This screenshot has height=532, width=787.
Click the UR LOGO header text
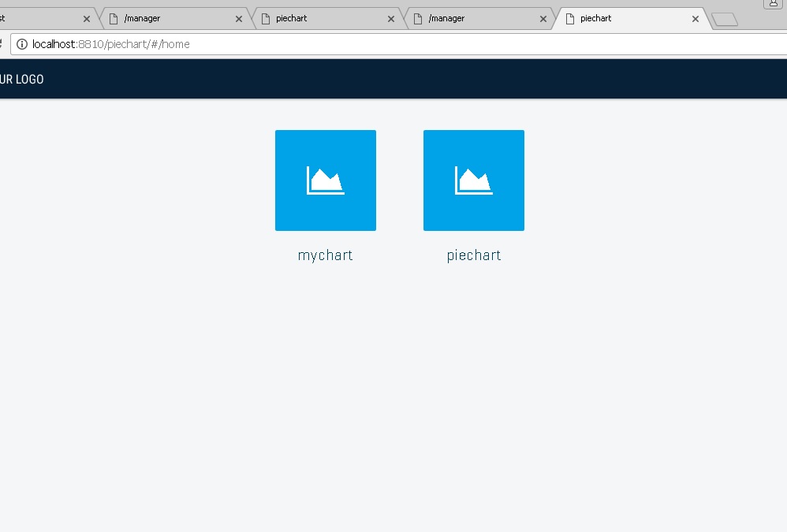click(x=21, y=80)
